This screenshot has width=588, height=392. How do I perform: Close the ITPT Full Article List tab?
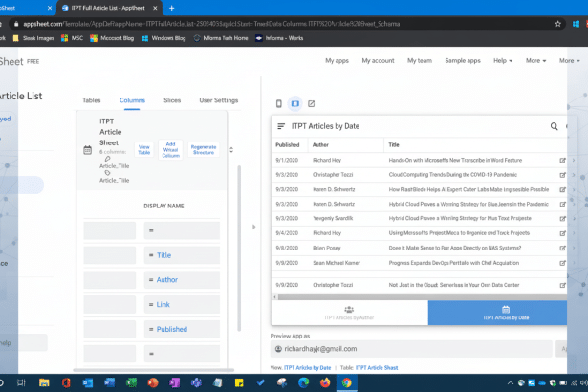click(x=155, y=8)
